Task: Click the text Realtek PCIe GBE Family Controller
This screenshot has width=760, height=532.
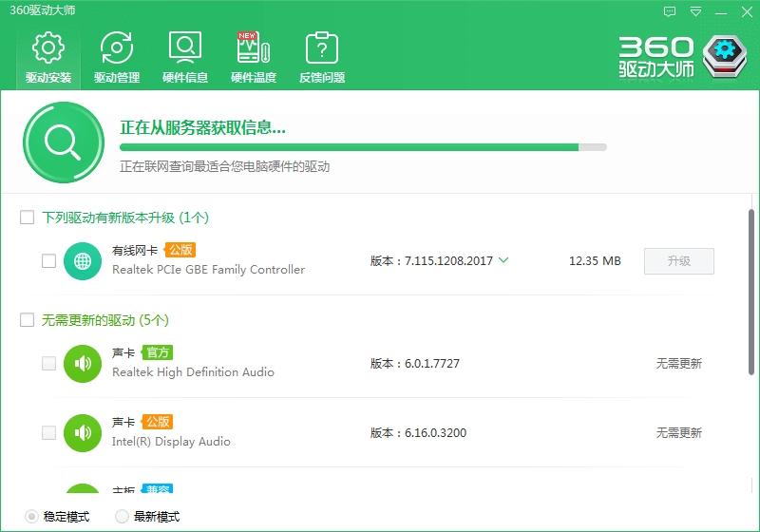Action: 209,270
